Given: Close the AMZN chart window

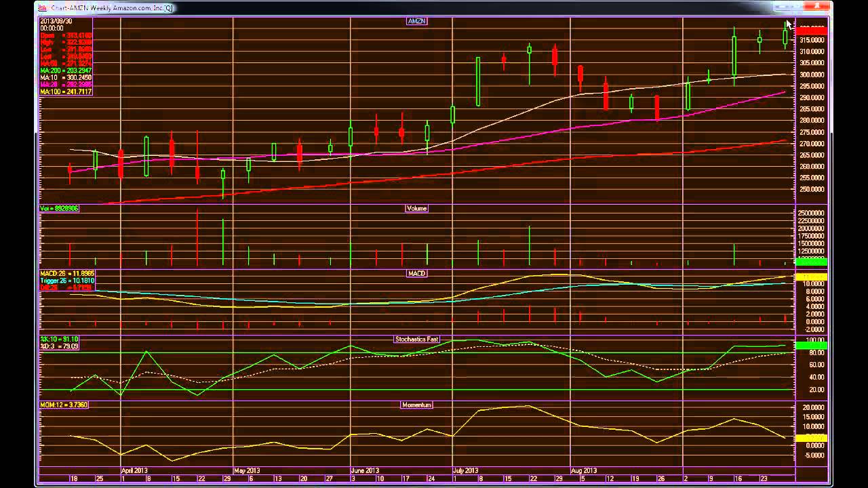Looking at the screenshot, I should [816, 7].
